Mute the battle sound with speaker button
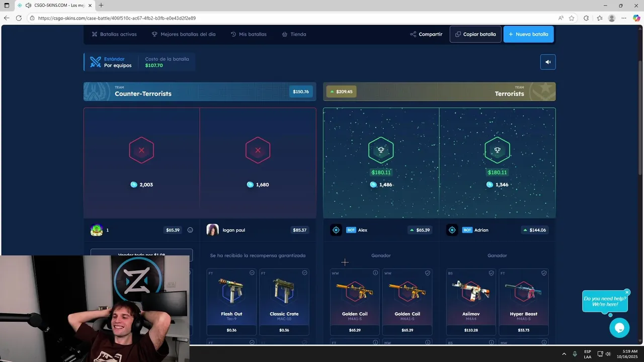 pyautogui.click(x=548, y=62)
